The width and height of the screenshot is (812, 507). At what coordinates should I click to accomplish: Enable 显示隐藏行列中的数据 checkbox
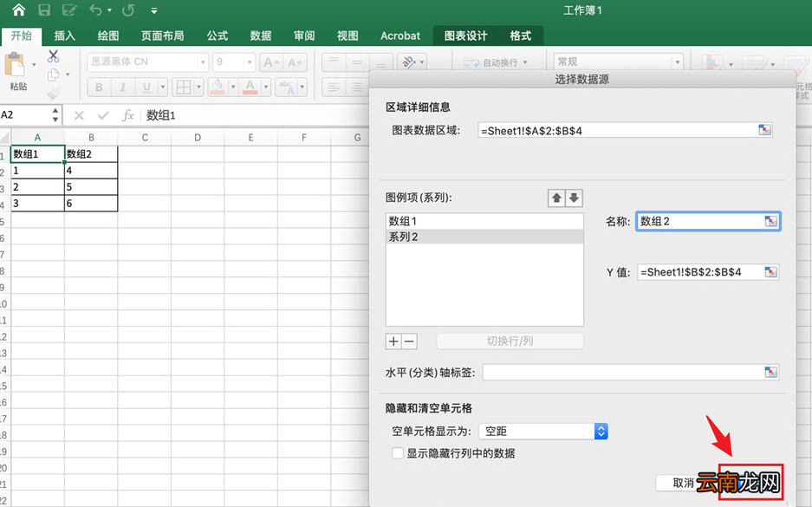(x=398, y=453)
